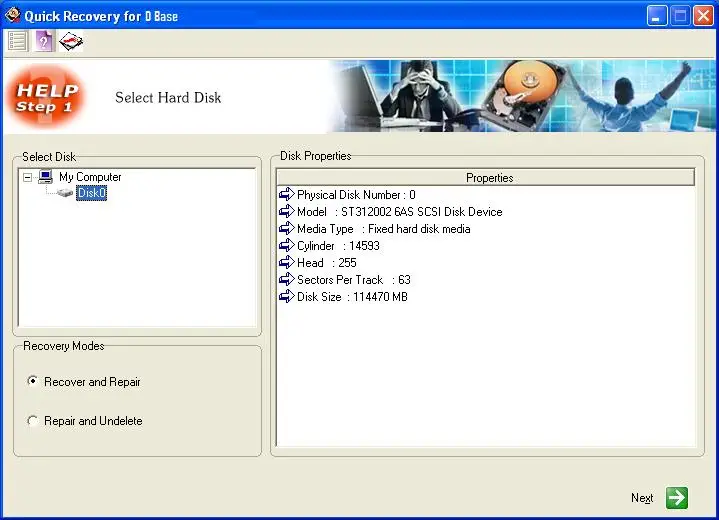Click arrow icon beside Media Type
719x520 pixels.
click(287, 228)
